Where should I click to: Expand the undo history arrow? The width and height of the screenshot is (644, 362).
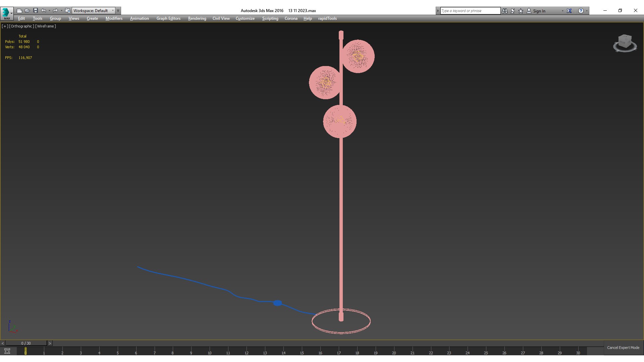[49, 11]
